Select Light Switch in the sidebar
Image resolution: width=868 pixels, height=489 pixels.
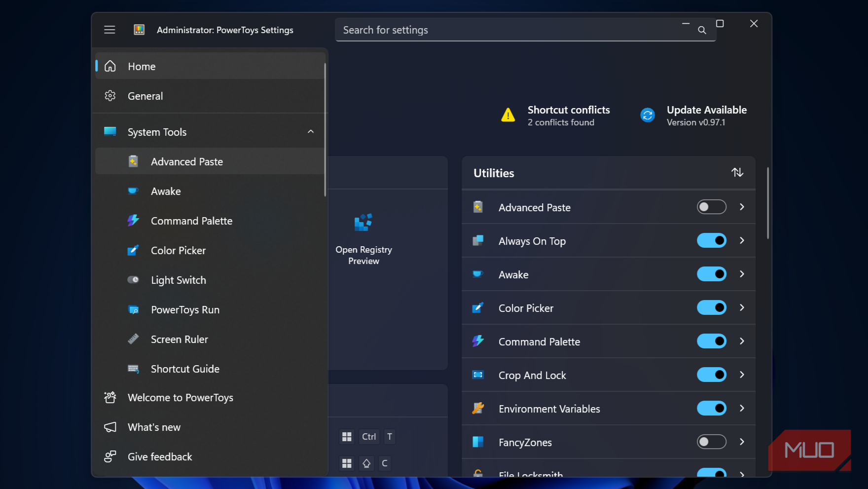pyautogui.click(x=210, y=280)
